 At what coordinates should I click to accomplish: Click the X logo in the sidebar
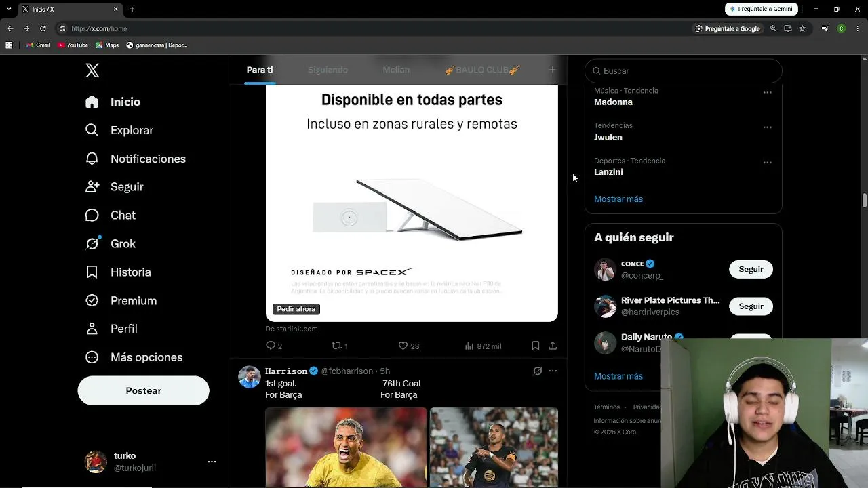[x=92, y=70]
